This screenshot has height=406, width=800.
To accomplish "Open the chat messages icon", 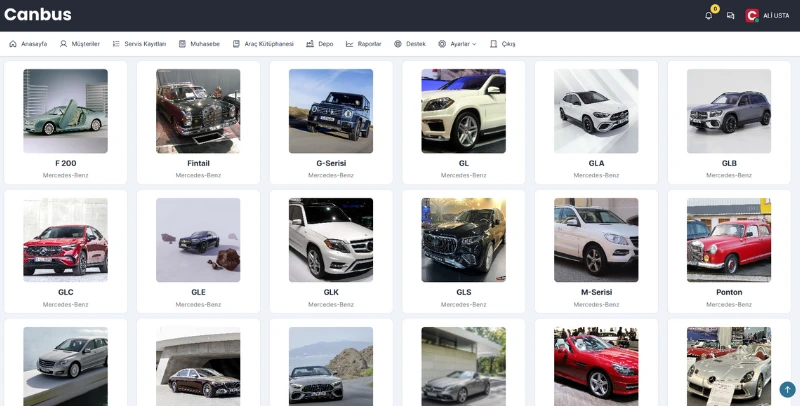I will pos(730,16).
